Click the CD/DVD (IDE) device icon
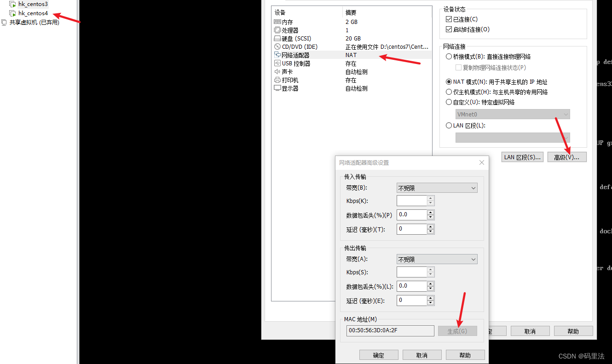The width and height of the screenshot is (612, 364). [x=277, y=47]
